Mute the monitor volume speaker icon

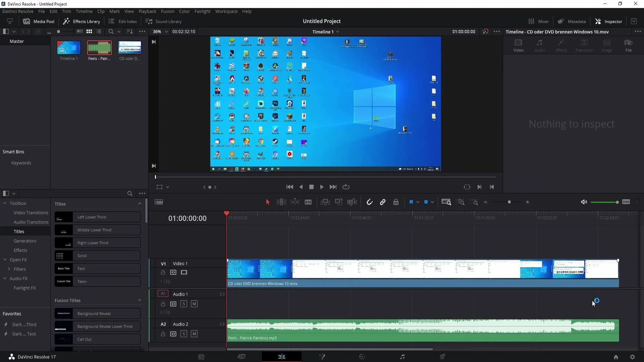(x=584, y=202)
